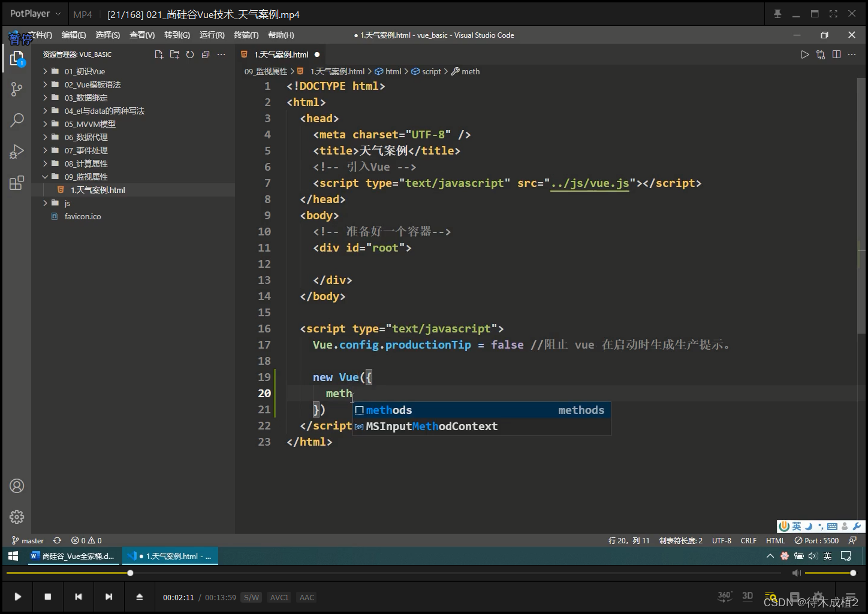Click the open changes icon in editor toolbar

[821, 55]
